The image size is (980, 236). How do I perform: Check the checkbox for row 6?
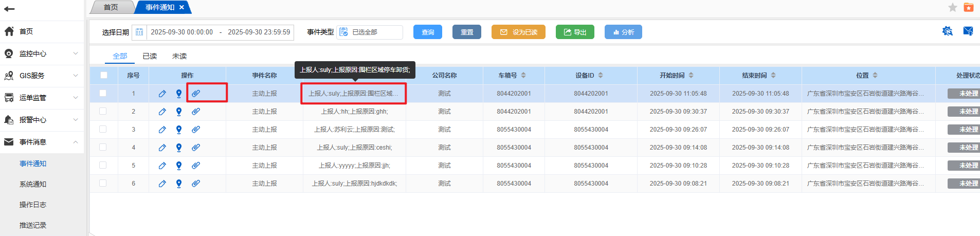(103, 183)
